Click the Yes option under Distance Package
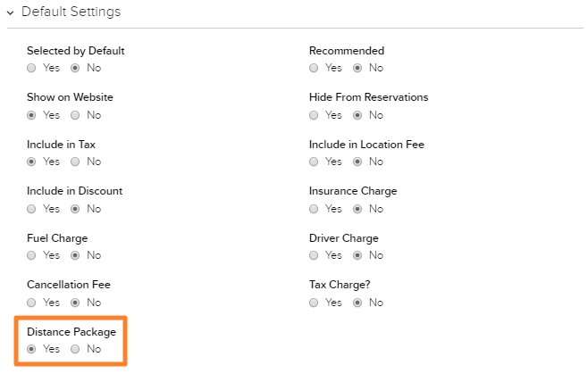The image size is (588, 382). coord(31,349)
